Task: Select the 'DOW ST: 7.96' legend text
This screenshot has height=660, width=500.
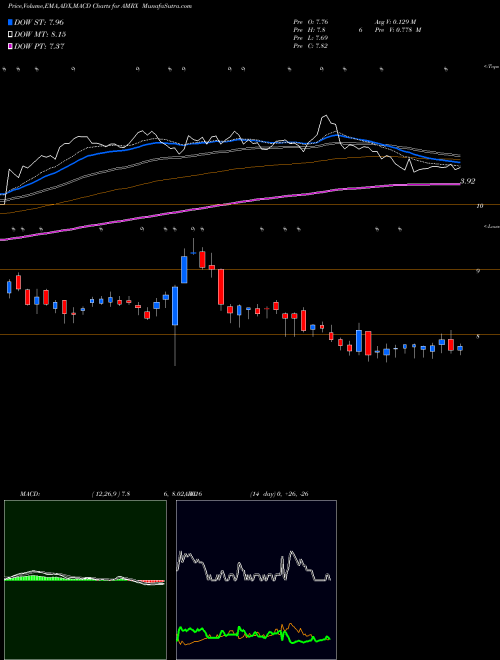Action: [39, 22]
